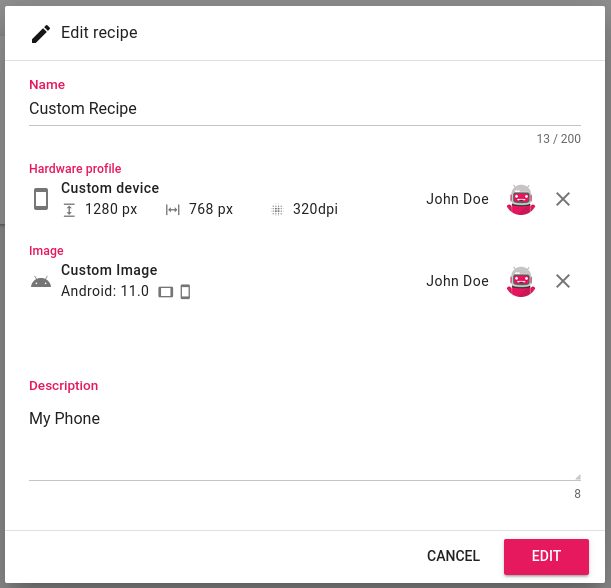The image size is (611, 588).
Task: Select the Custom Image title text
Action: pyautogui.click(x=109, y=270)
